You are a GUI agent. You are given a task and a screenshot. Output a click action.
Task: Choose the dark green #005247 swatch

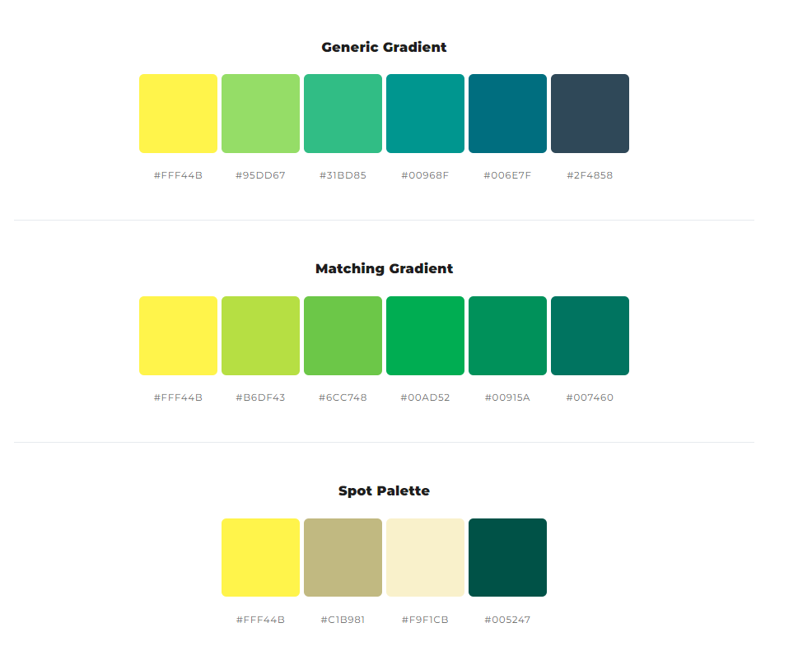pyautogui.click(x=507, y=558)
